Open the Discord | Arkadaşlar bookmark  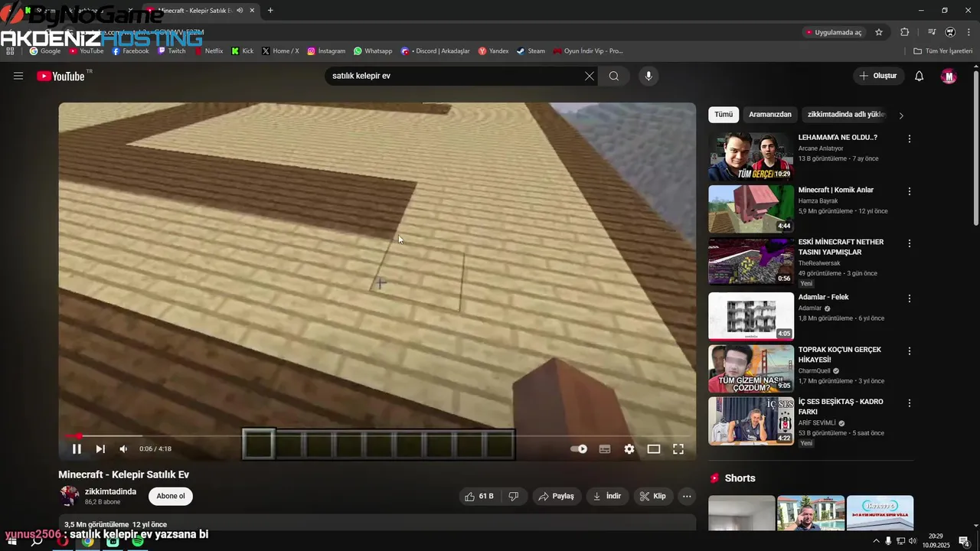pos(435,51)
